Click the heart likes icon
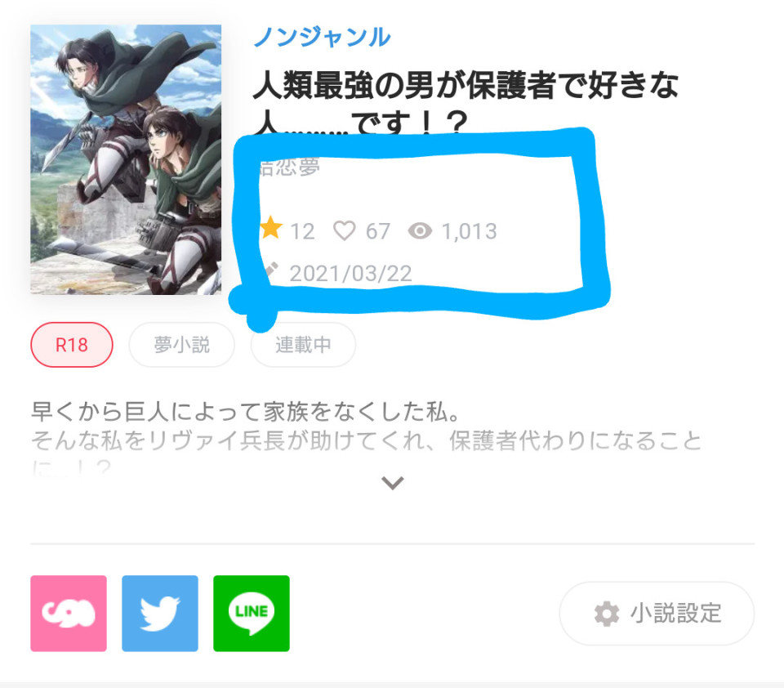This screenshot has width=784, height=688. click(345, 230)
